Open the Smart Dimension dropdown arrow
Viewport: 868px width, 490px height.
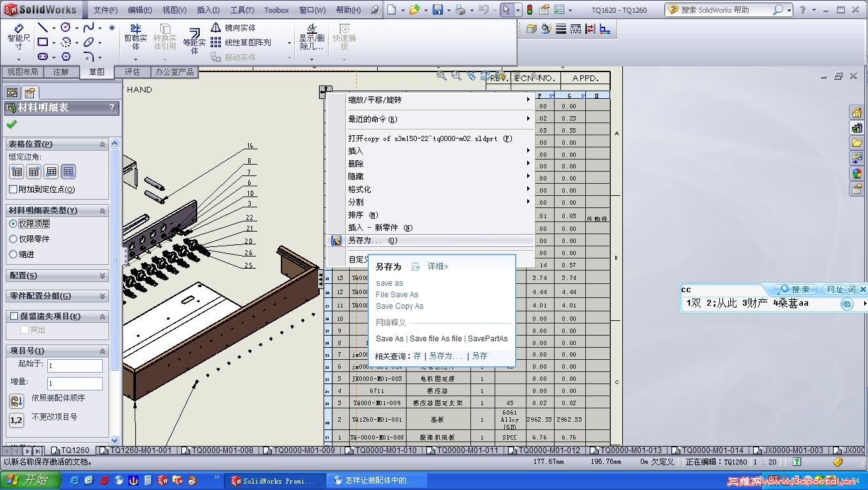[x=19, y=59]
